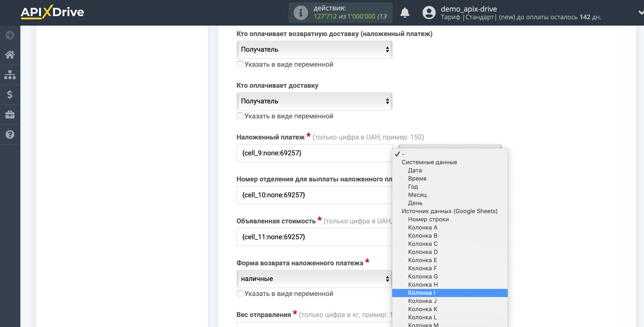Click the {cell_11:none:69257} input field
This screenshot has height=327, width=644.
[x=315, y=237]
